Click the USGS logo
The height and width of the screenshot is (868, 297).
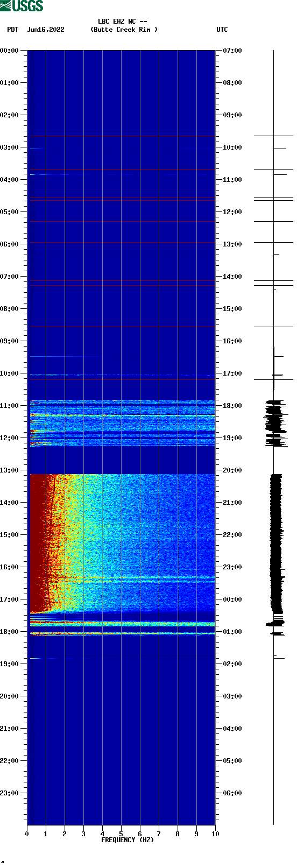[22, 6]
